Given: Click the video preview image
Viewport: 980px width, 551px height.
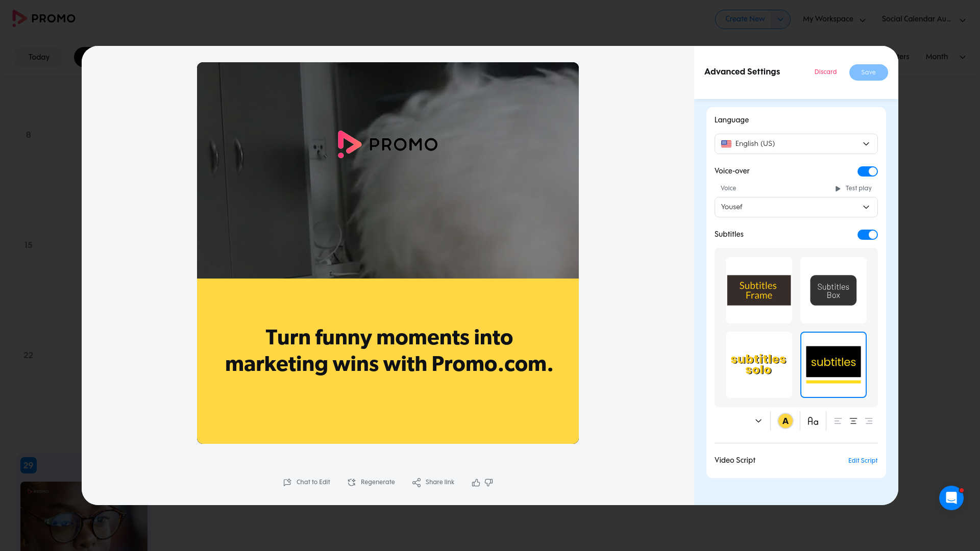Looking at the screenshot, I should [388, 253].
